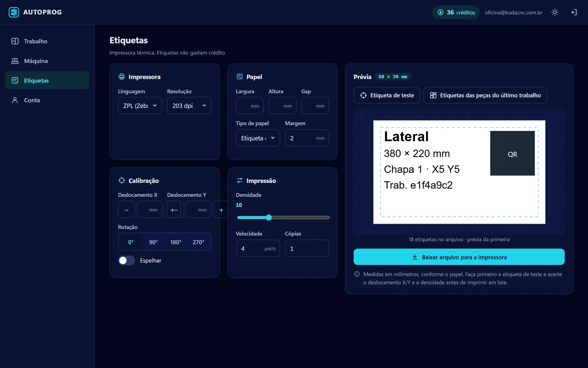Viewport: 588px width, 368px height.
Task: Increase Deslocamento Y with the plus button
Action: click(221, 210)
